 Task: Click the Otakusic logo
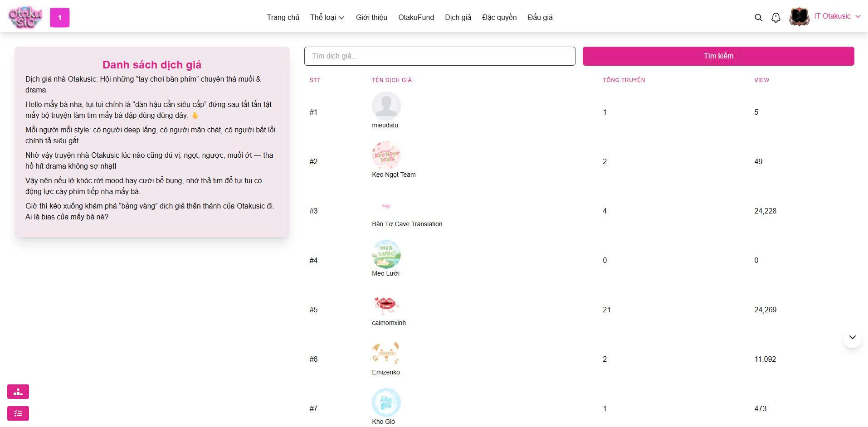click(25, 17)
